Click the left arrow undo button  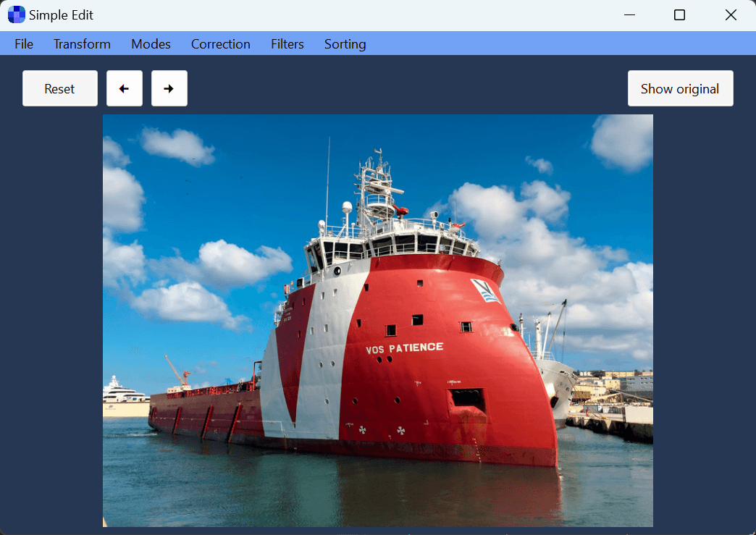[x=125, y=88]
